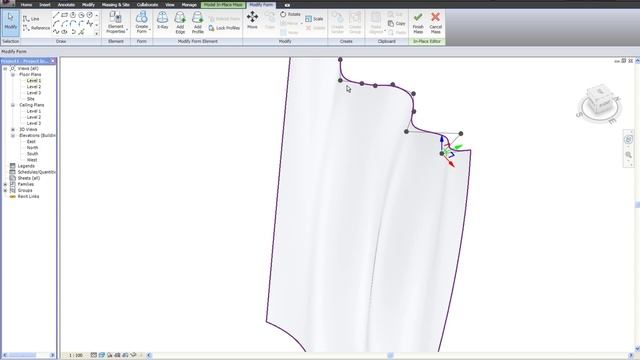This screenshot has width=640, height=360.
Task: Pick the straight line draw tool
Action: click(56, 15)
